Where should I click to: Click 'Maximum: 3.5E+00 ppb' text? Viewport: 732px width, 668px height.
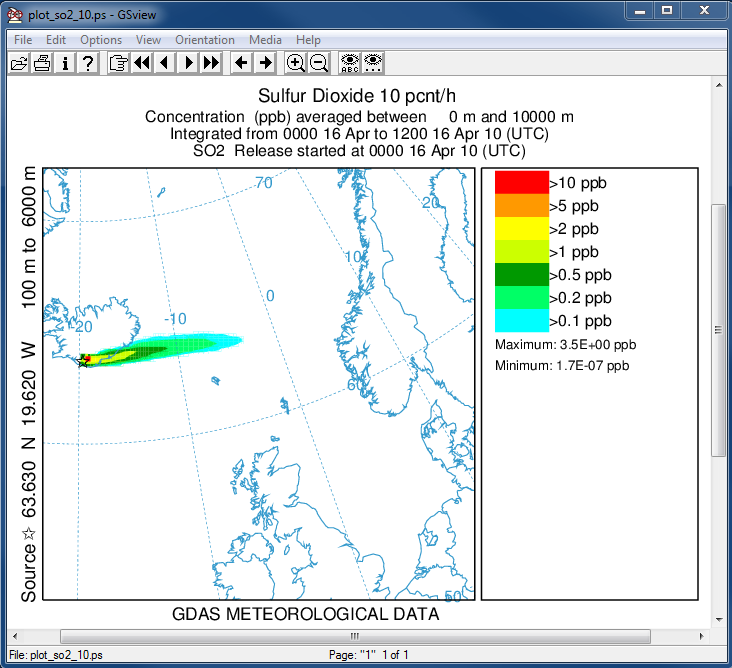565,345
